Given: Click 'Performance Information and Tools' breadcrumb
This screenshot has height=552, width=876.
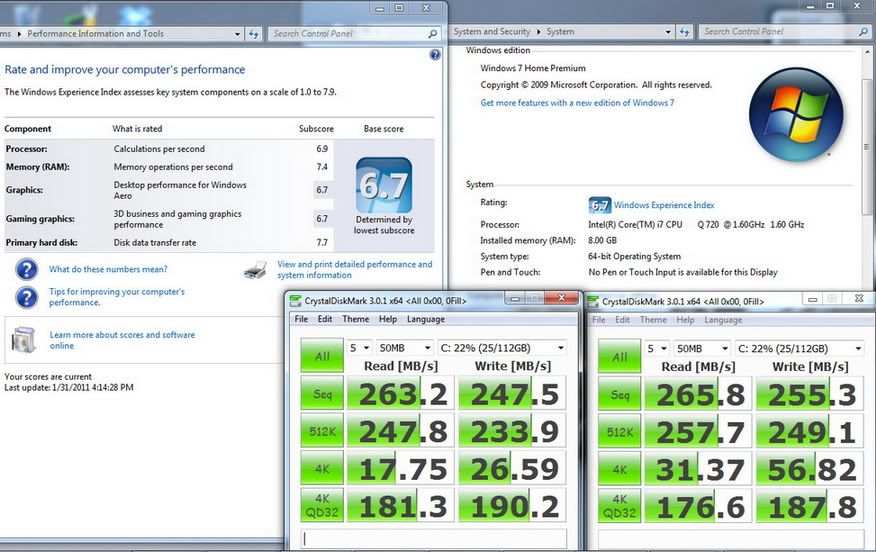Looking at the screenshot, I should [96, 34].
